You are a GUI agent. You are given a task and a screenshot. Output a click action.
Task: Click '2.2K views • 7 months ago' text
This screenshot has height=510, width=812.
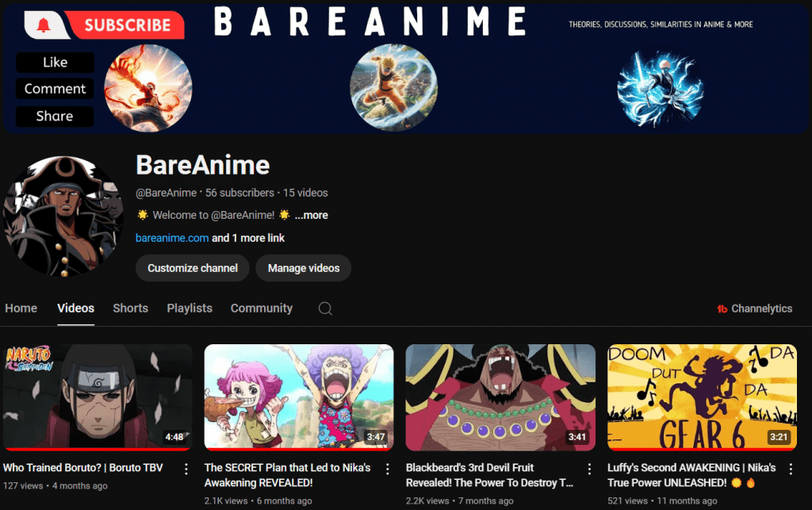coord(460,501)
